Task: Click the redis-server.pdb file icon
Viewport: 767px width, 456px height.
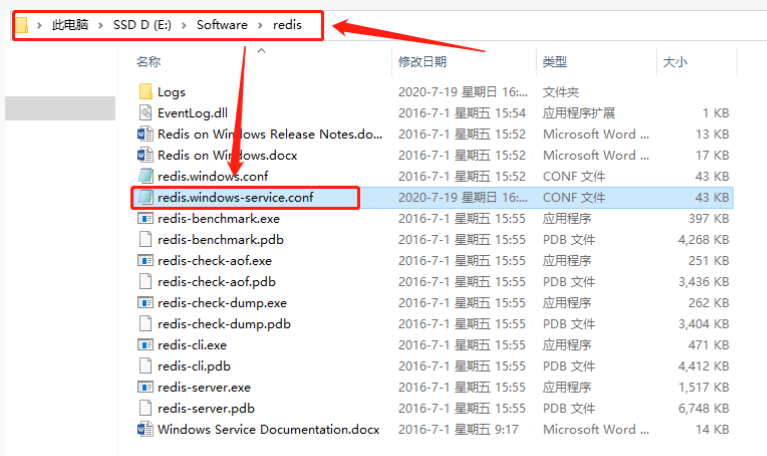Action: [x=145, y=408]
